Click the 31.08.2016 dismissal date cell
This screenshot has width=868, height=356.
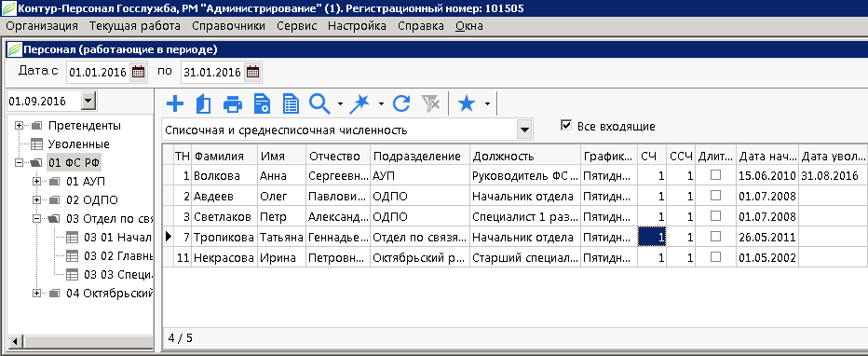[833, 176]
